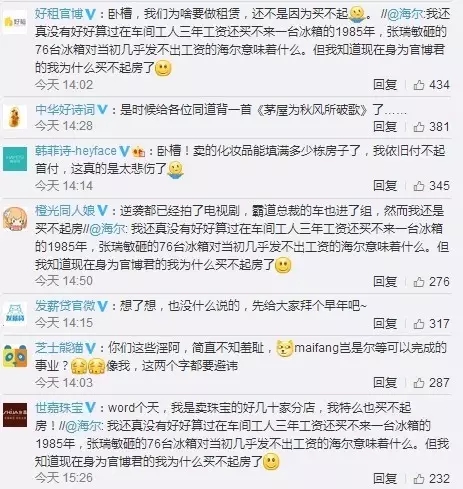Like the 世嘉珠宝 comment thumbs-up
Viewport: 463px width, 489px height.
(419, 479)
